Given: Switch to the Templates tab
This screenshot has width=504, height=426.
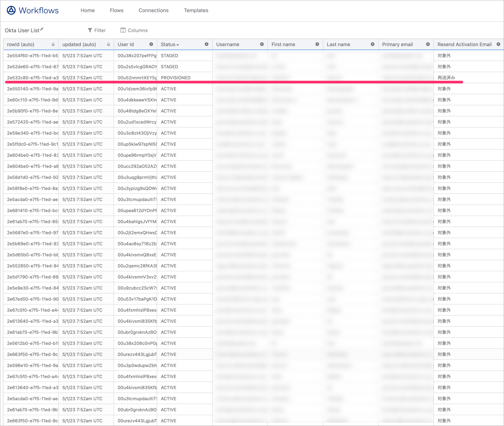Looking at the screenshot, I should 196,10.
